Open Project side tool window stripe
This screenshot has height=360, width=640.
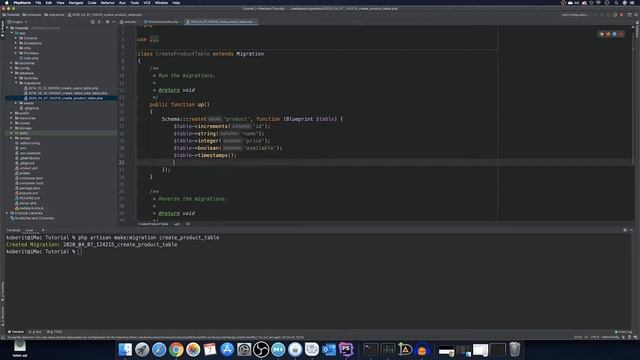pyautogui.click(x=2, y=29)
